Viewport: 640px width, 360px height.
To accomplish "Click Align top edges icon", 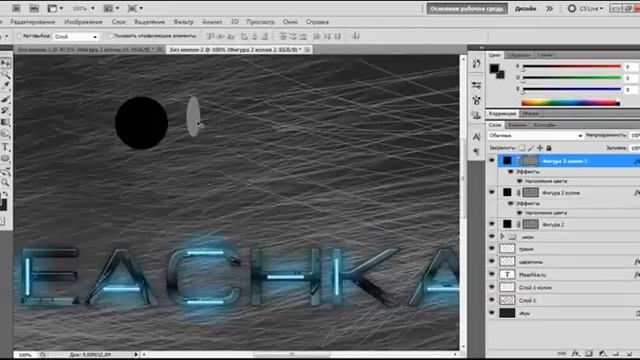I will pyautogui.click(x=211, y=36).
